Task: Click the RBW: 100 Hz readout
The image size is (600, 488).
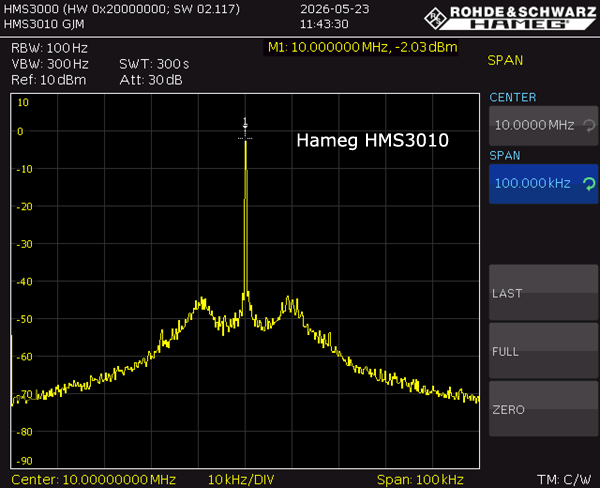Action: 49,48
